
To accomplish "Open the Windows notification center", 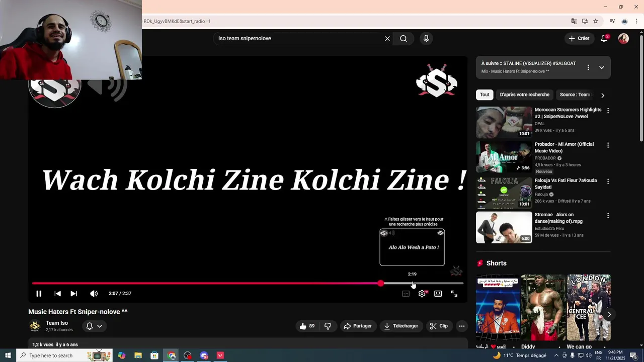I will tap(634, 355).
